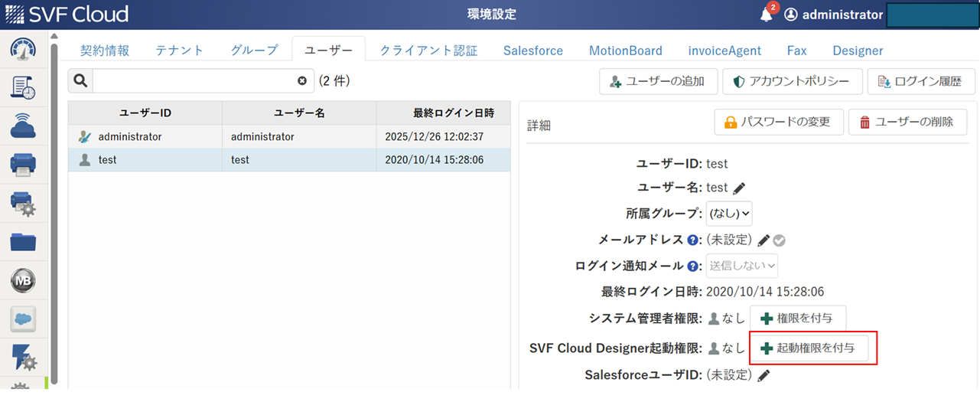
Task: Edit user name with pencil icon
Action: pyautogui.click(x=739, y=188)
